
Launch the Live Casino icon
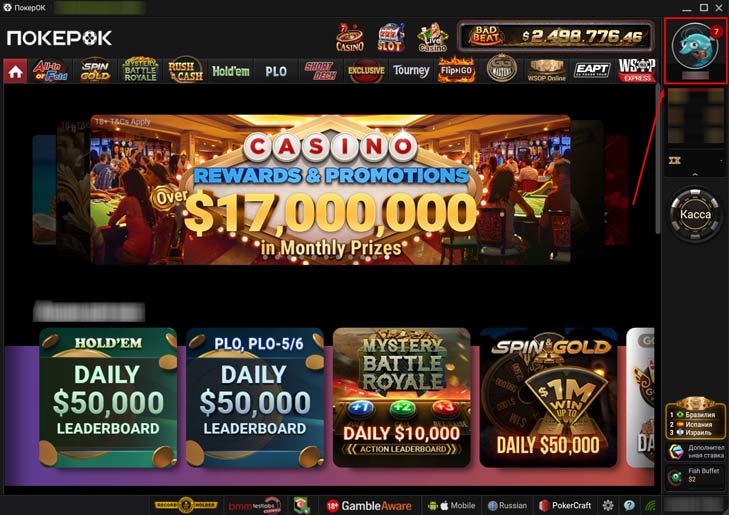432,37
